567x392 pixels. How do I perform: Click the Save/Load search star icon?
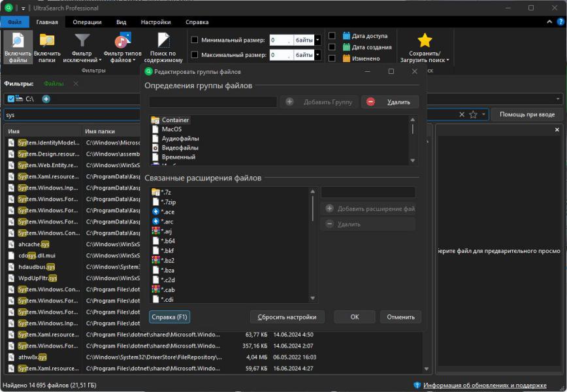425,40
